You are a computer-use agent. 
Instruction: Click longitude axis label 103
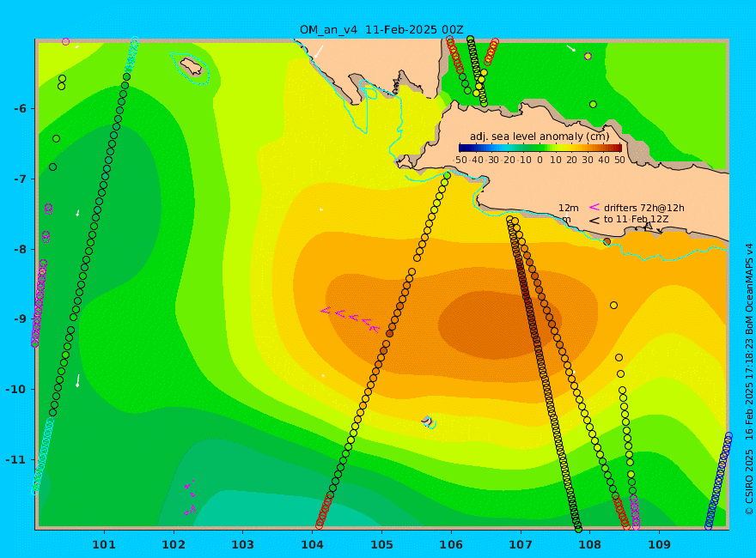point(243,544)
